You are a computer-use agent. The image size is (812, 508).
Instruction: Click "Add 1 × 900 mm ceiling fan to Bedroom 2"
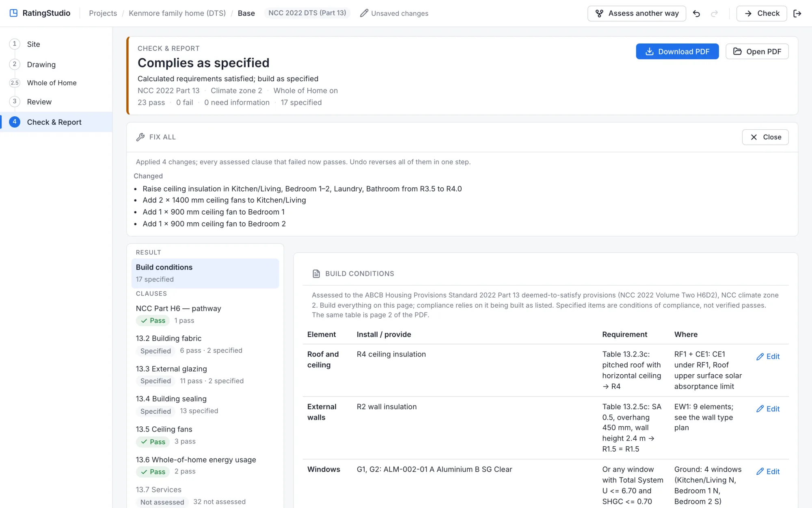214,224
